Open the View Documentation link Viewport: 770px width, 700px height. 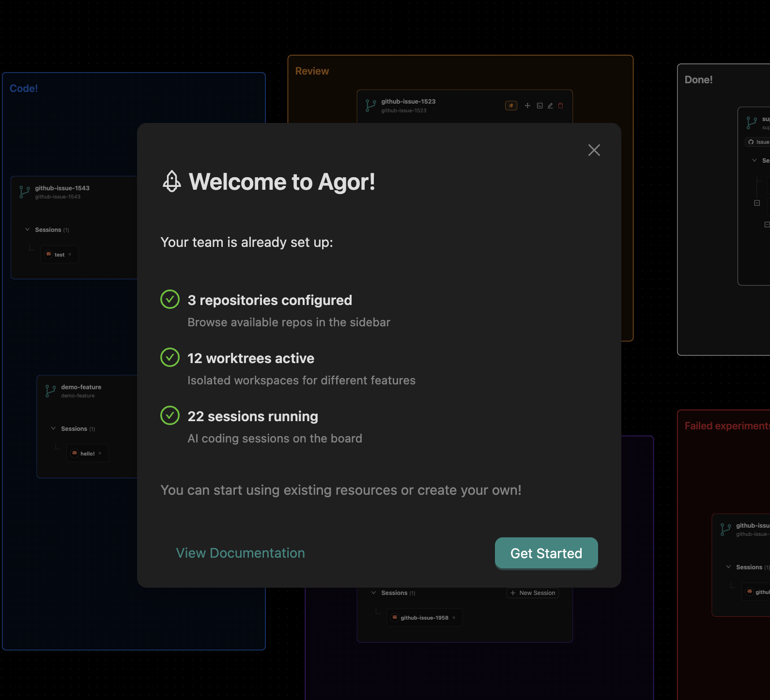240,553
